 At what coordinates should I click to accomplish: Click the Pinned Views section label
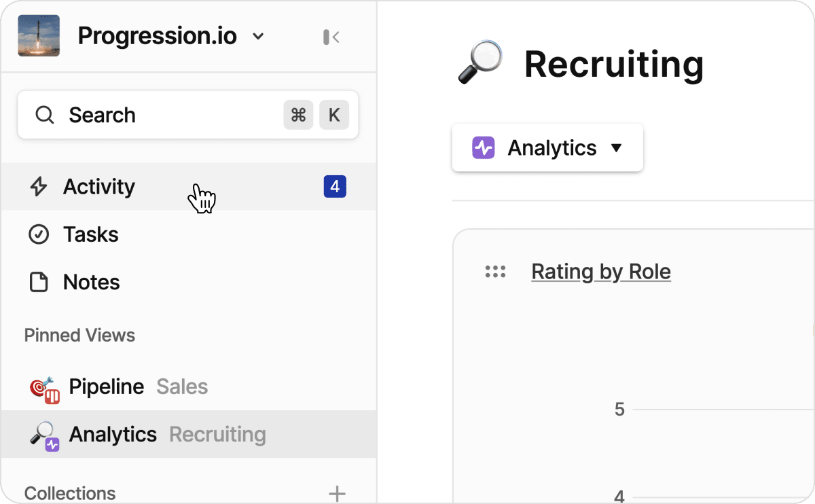point(79,335)
